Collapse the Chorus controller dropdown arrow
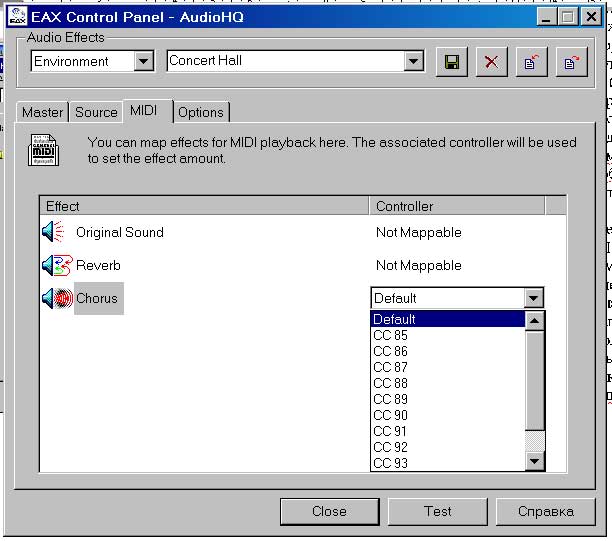The width and height of the screenshot is (612, 541). pyautogui.click(x=534, y=298)
